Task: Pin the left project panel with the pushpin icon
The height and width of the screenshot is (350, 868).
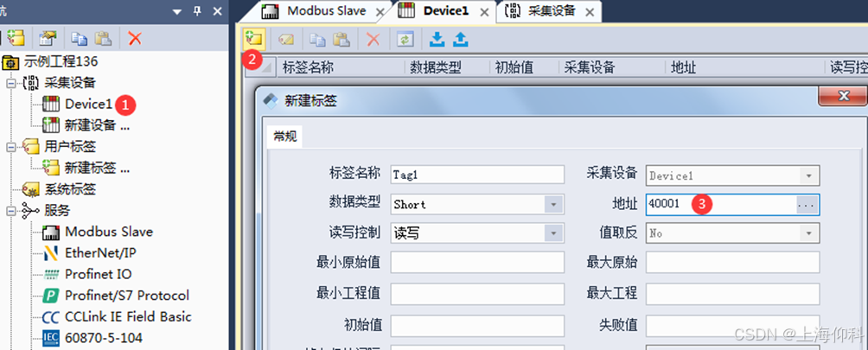Action: (x=197, y=11)
